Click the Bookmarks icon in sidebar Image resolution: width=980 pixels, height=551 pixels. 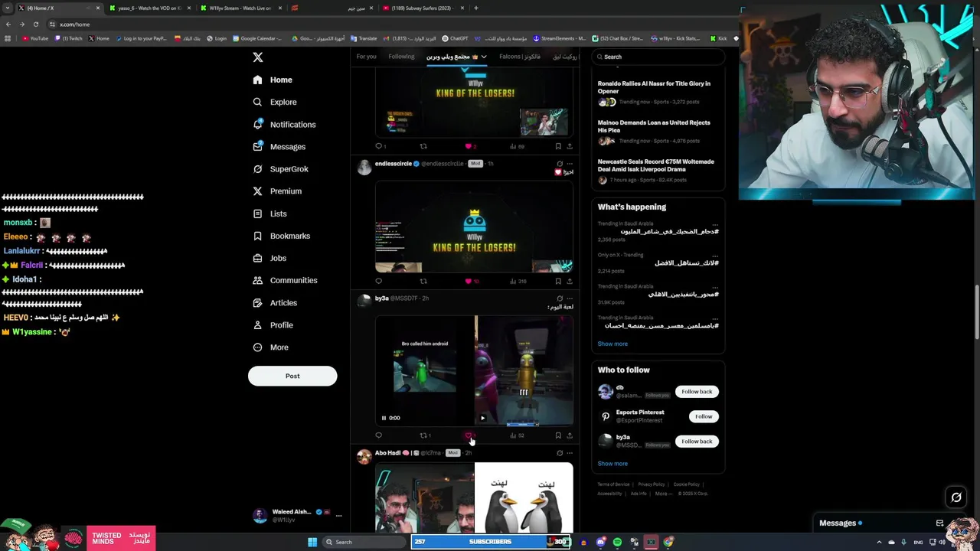click(257, 236)
